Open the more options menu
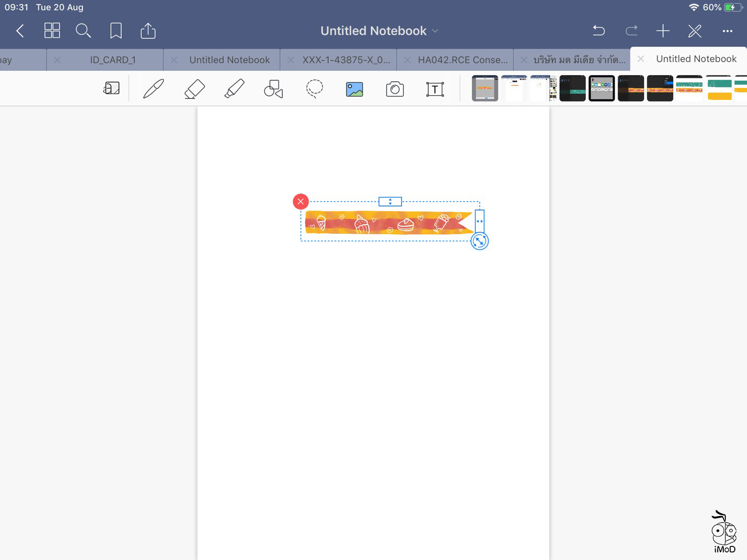The image size is (747, 560). point(727,31)
